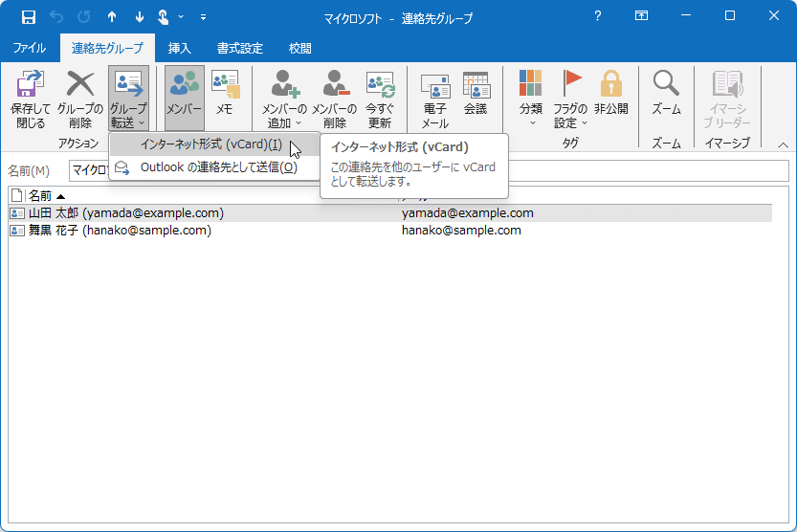The image size is (797, 532).
Task: Open the メモ notes view
Action: (225, 94)
